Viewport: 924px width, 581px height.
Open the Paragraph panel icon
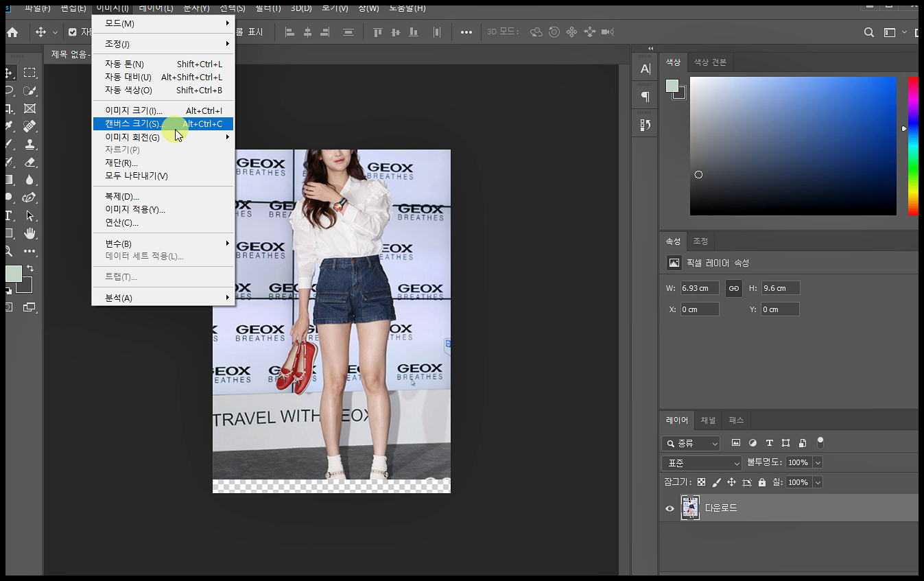[x=645, y=97]
